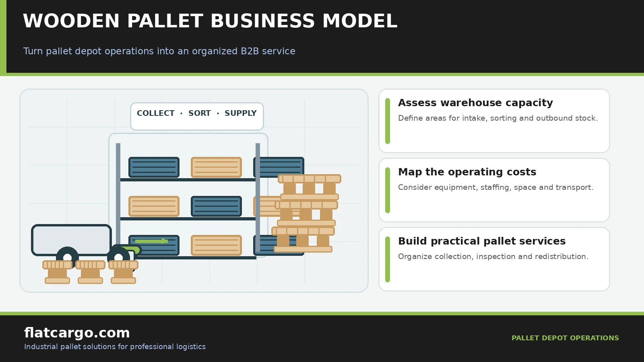644x362 pixels.
Task: Click the subtitle about organized B2B service
Action: (159, 51)
